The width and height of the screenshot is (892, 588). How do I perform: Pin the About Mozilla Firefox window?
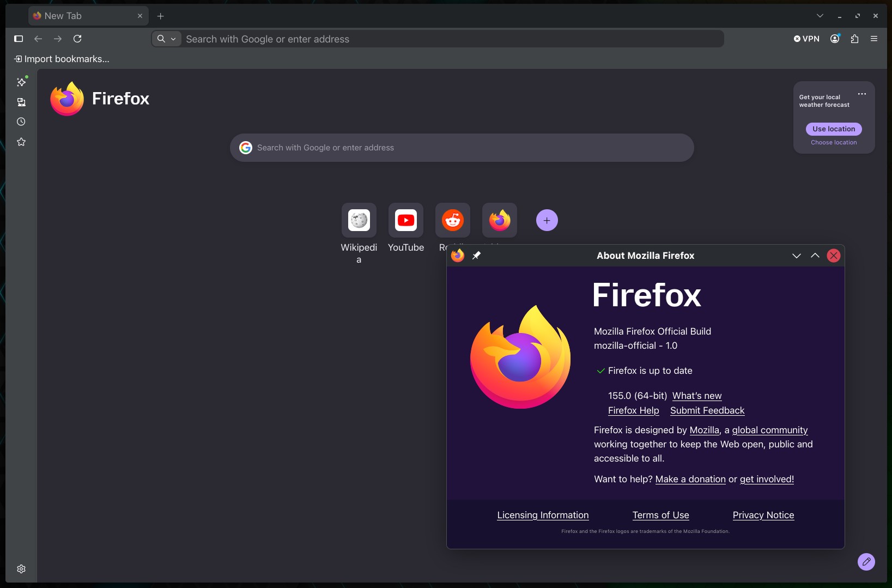pyautogui.click(x=476, y=256)
